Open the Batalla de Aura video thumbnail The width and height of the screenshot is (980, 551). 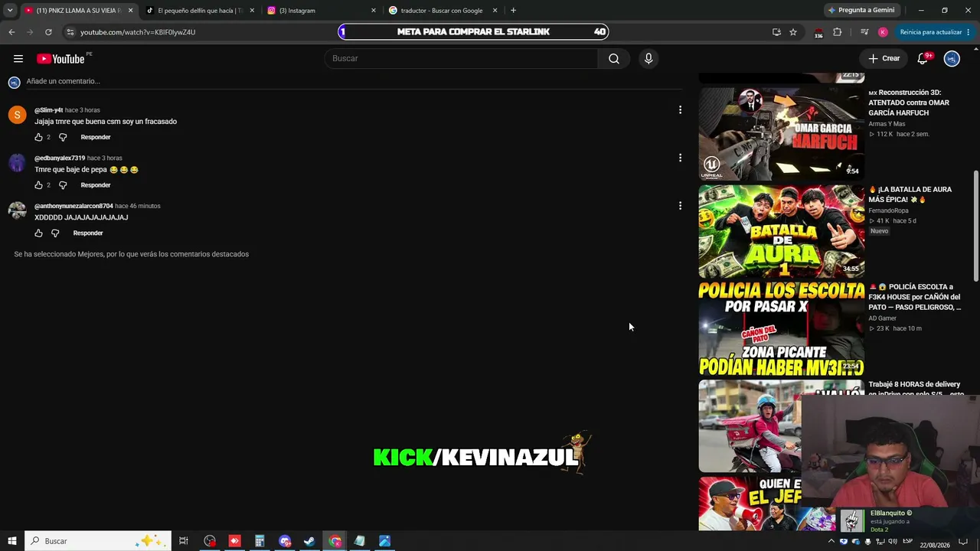tap(781, 231)
